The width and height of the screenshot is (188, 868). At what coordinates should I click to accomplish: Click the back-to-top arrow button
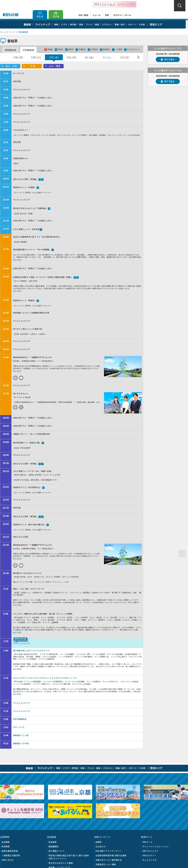click(x=182, y=553)
